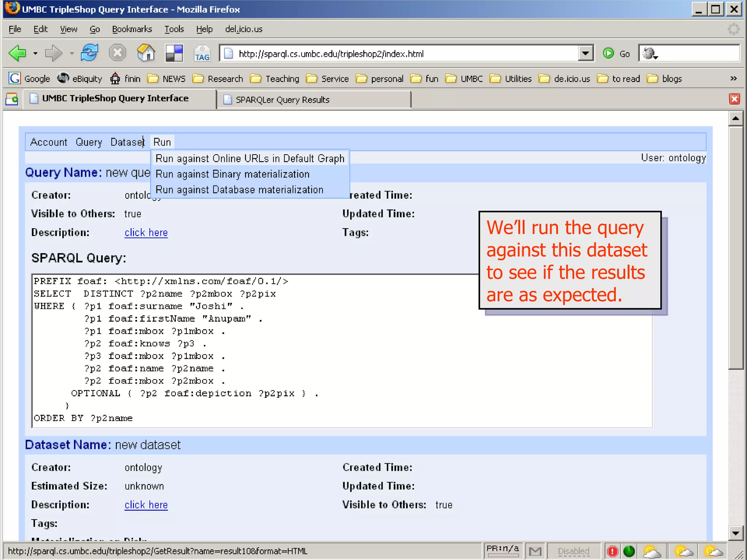The width and height of the screenshot is (747, 560).
Task: Click the red alert status bar icon
Action: tap(613, 551)
